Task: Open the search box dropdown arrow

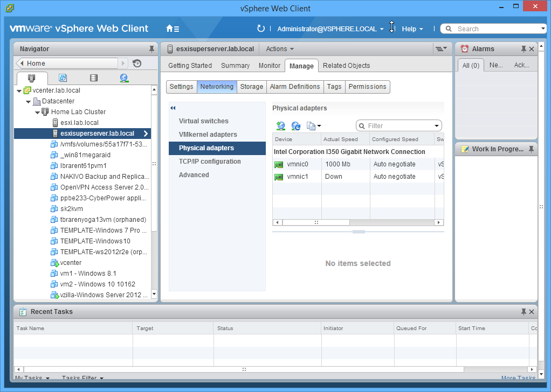Action: tap(543, 29)
